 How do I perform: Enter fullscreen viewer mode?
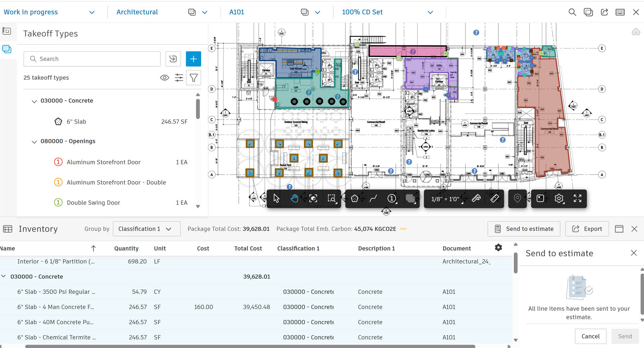(x=578, y=199)
